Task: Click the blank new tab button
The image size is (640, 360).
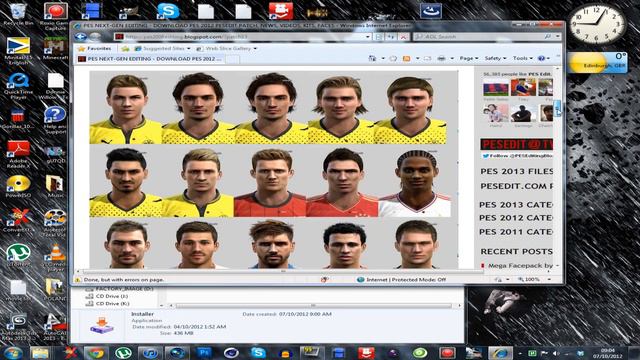Action: (x=232, y=59)
